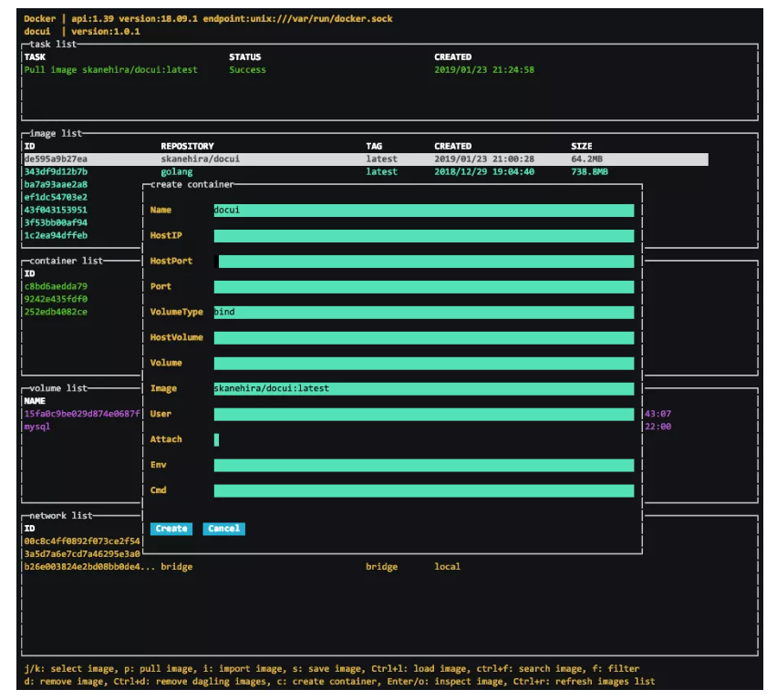Click the Env input field
This screenshot has width=777, height=700.
point(365,465)
